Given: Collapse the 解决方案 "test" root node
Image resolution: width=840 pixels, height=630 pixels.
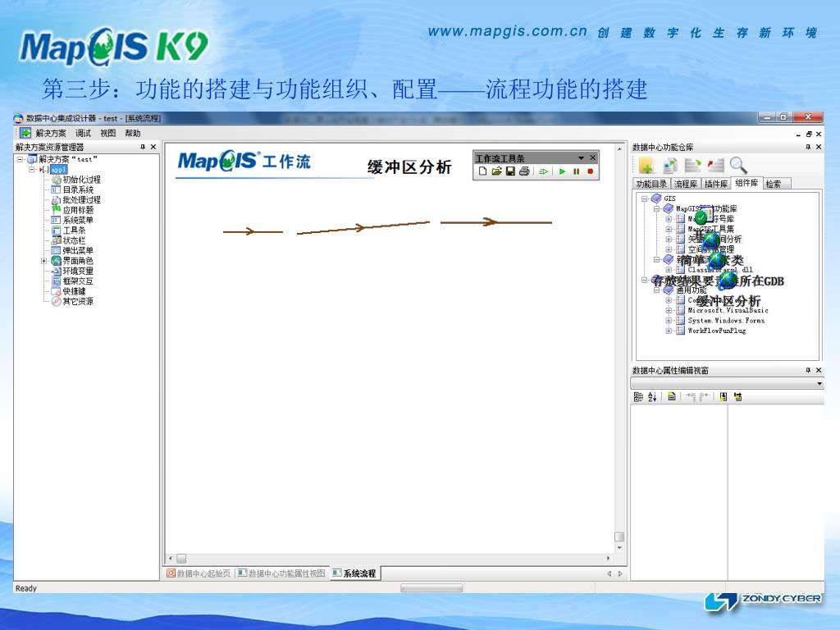Looking at the screenshot, I should point(20,159).
